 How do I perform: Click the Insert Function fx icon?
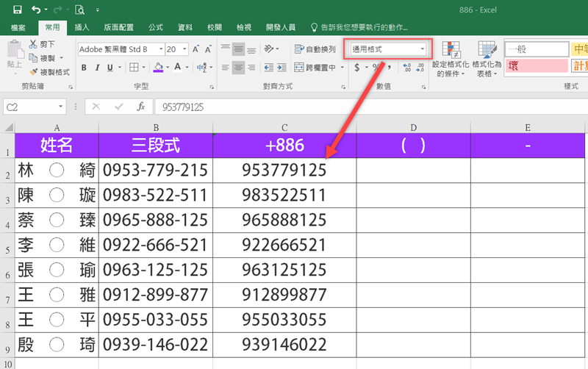click(x=140, y=107)
